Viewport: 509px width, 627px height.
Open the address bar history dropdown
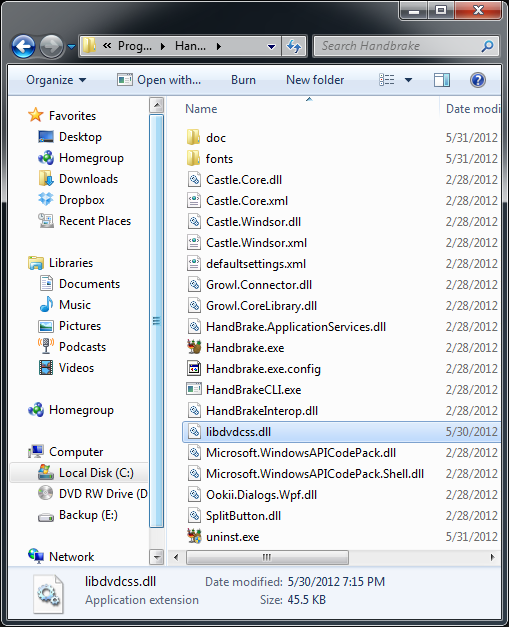click(x=271, y=47)
